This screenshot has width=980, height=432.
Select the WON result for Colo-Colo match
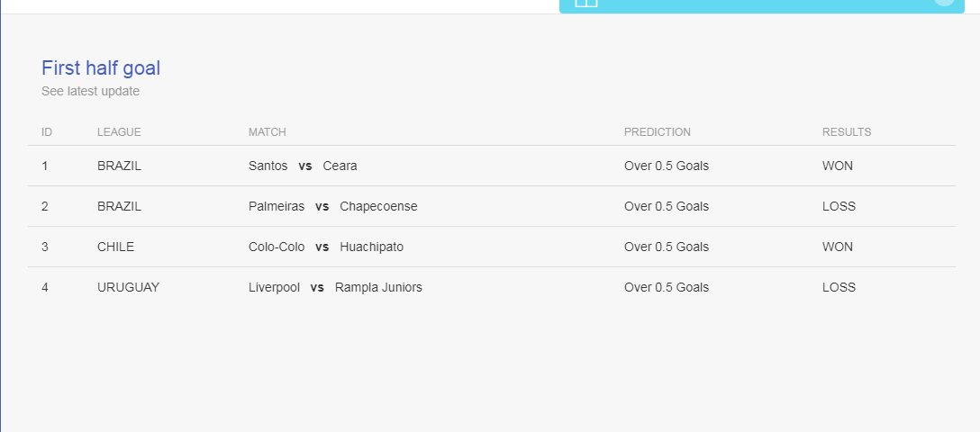pyautogui.click(x=837, y=247)
